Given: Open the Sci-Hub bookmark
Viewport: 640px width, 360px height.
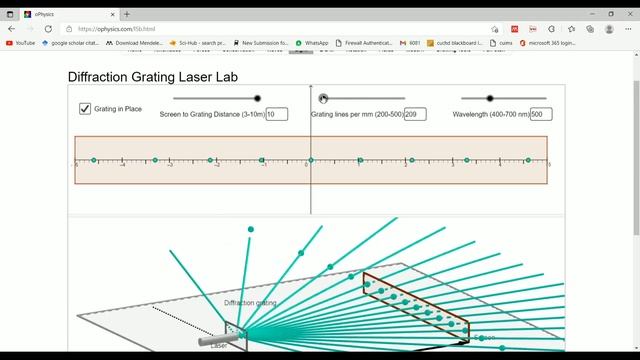Looking at the screenshot, I should tap(198, 43).
